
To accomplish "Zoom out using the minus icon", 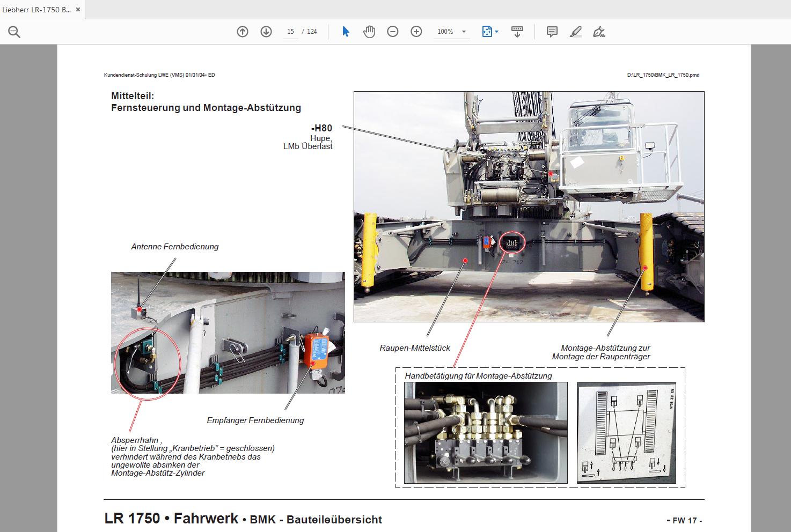I will pyautogui.click(x=392, y=31).
